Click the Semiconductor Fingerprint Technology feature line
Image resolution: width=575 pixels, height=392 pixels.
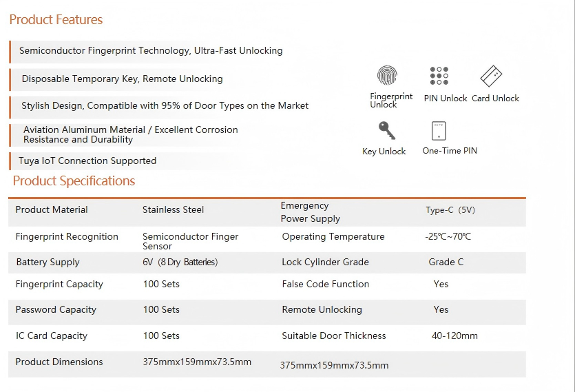151,51
